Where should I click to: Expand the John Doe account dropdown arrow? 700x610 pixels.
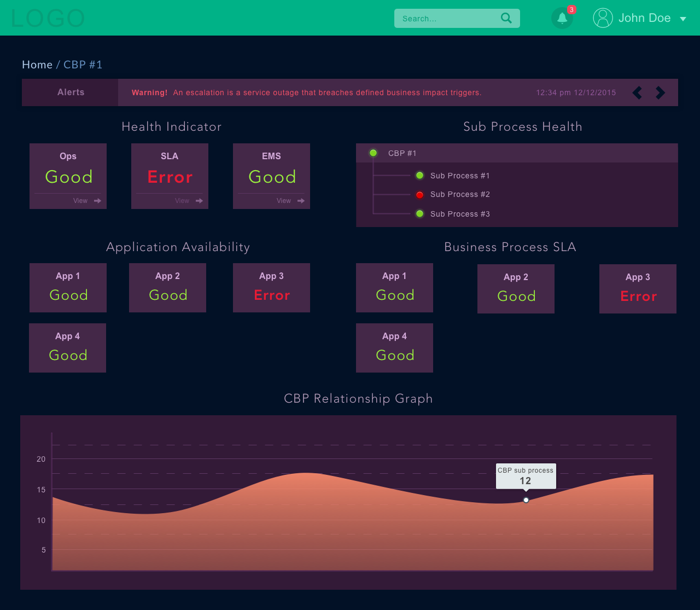(683, 19)
